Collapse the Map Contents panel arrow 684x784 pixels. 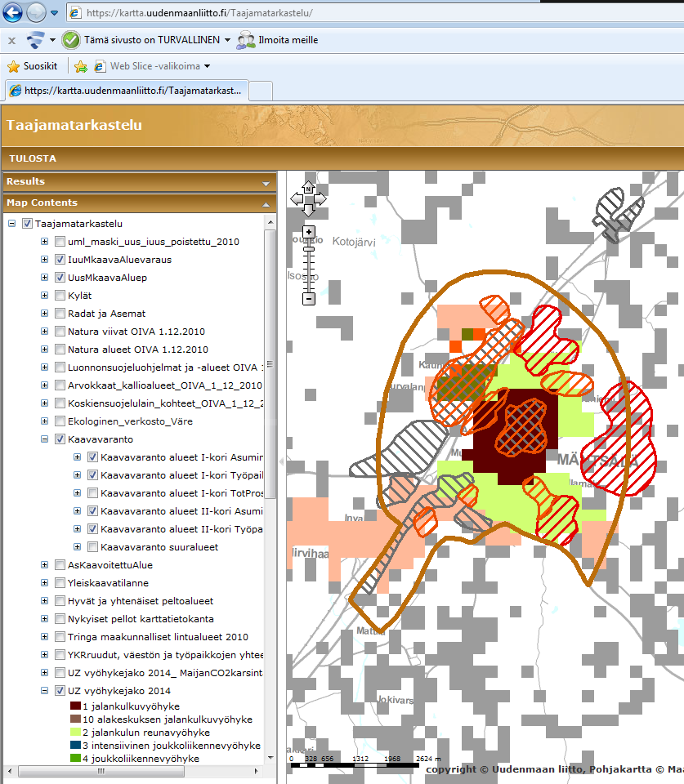pyautogui.click(x=266, y=204)
